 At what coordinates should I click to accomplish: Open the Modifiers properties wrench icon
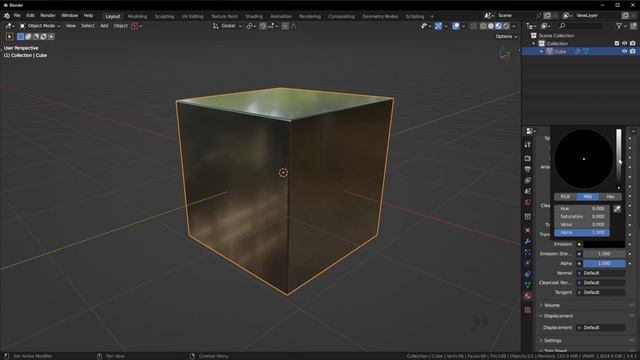click(528, 241)
